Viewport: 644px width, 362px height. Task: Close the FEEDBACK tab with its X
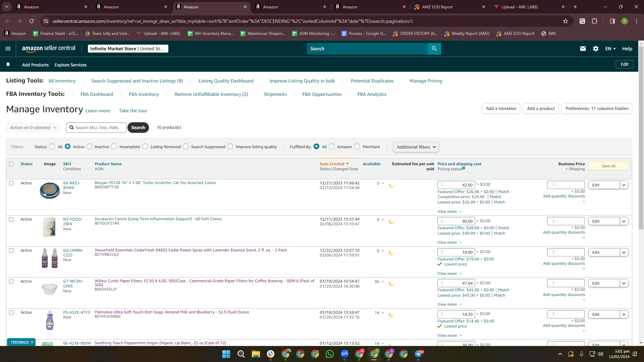tap(32, 342)
